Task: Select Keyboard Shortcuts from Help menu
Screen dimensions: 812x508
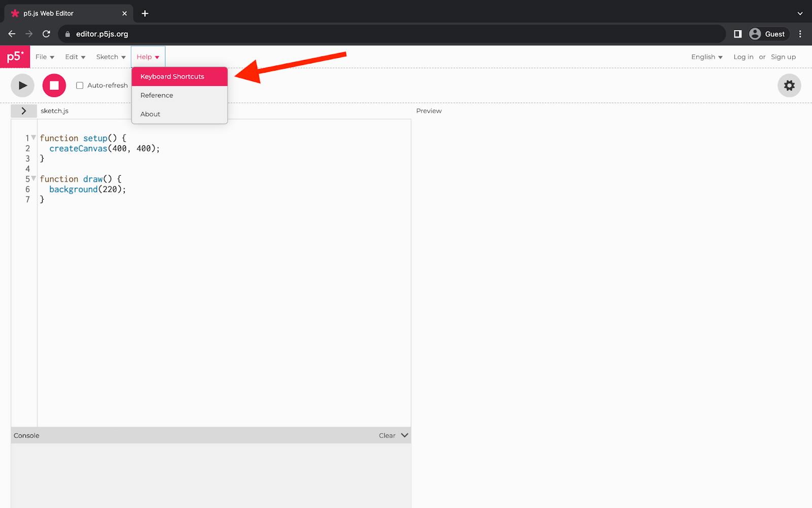Action: pyautogui.click(x=172, y=76)
